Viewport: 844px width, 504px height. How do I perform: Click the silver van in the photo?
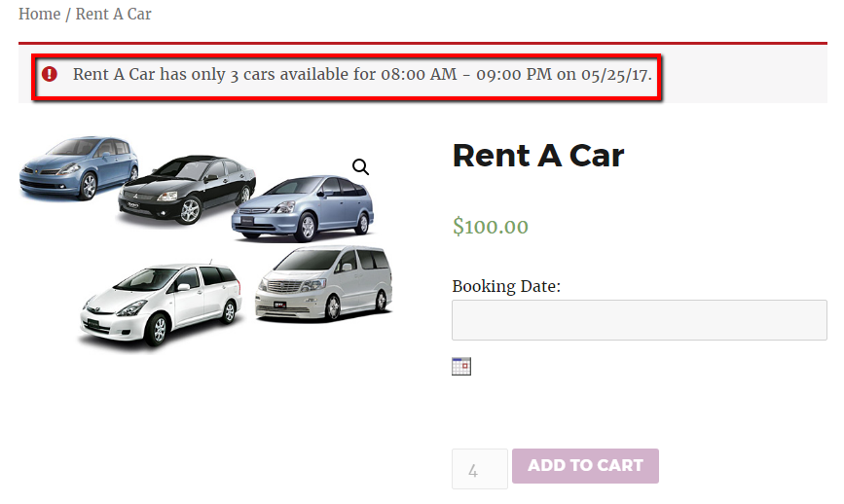tap(324, 283)
